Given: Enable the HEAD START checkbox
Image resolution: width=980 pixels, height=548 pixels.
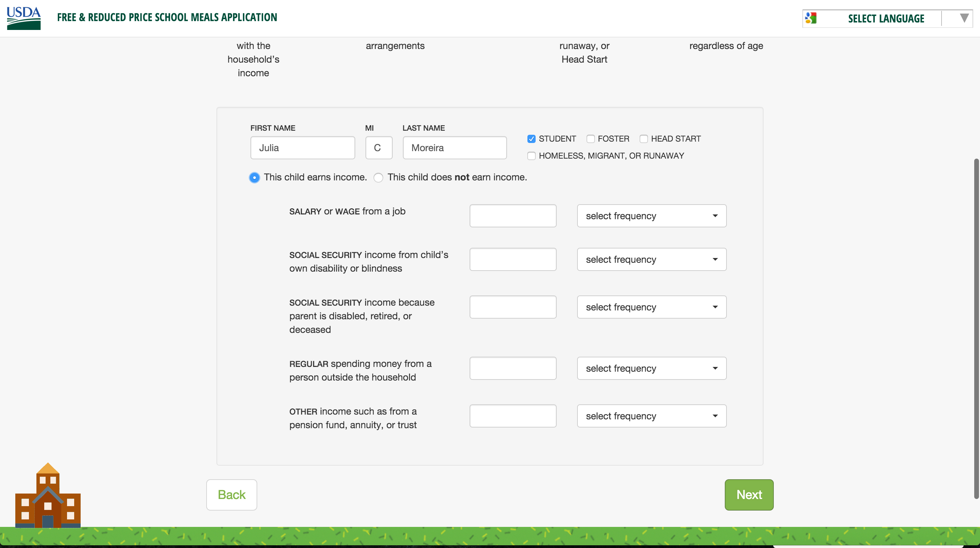Looking at the screenshot, I should (x=643, y=139).
